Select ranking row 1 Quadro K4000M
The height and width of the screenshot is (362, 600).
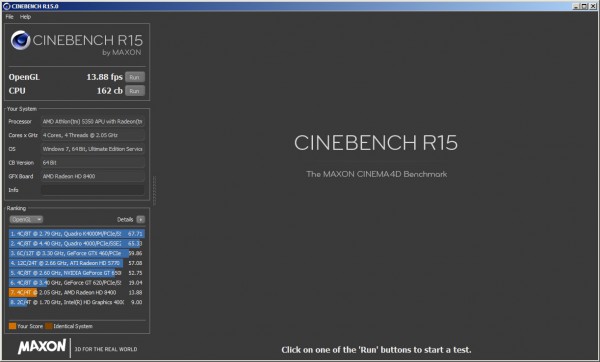click(77, 233)
